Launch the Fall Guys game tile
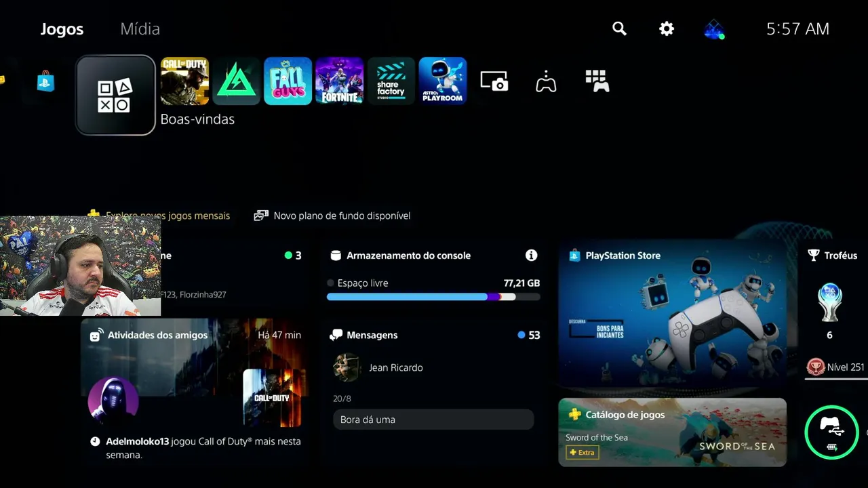This screenshot has height=488, width=868. [288, 81]
